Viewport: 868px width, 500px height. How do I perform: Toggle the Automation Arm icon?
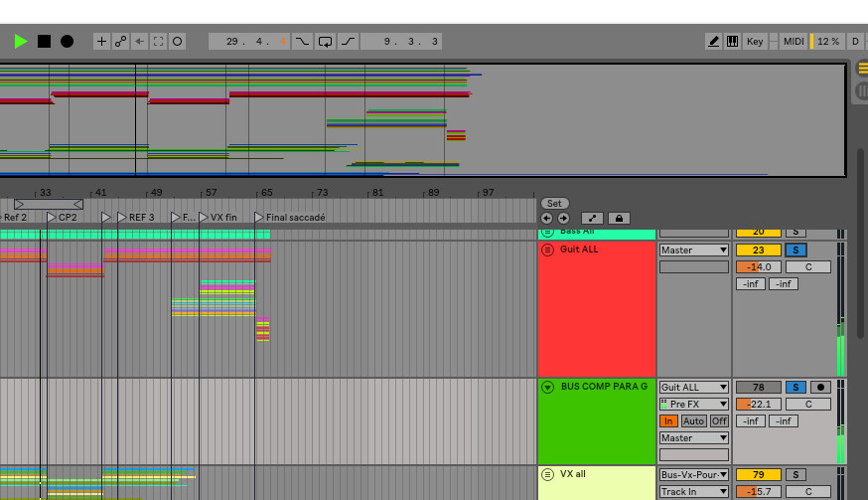[x=120, y=41]
